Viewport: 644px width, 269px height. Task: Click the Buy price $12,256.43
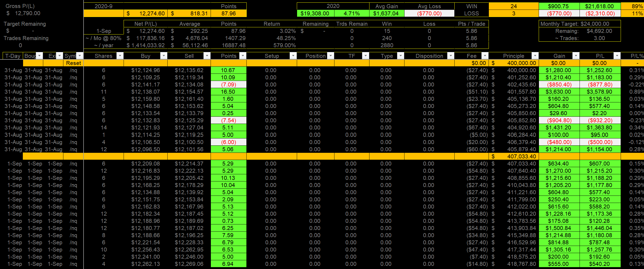pos(146,250)
